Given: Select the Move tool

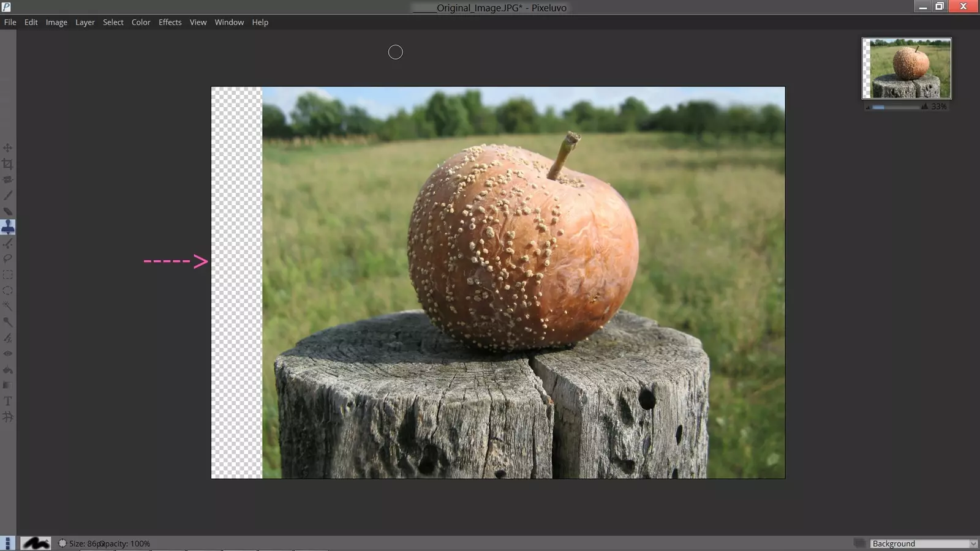Looking at the screenshot, I should point(7,148).
